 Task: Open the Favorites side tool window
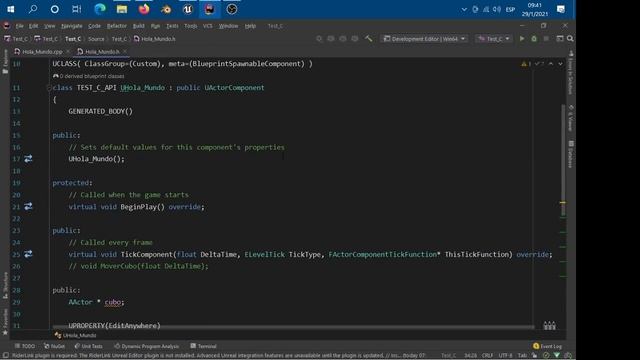pos(5,322)
